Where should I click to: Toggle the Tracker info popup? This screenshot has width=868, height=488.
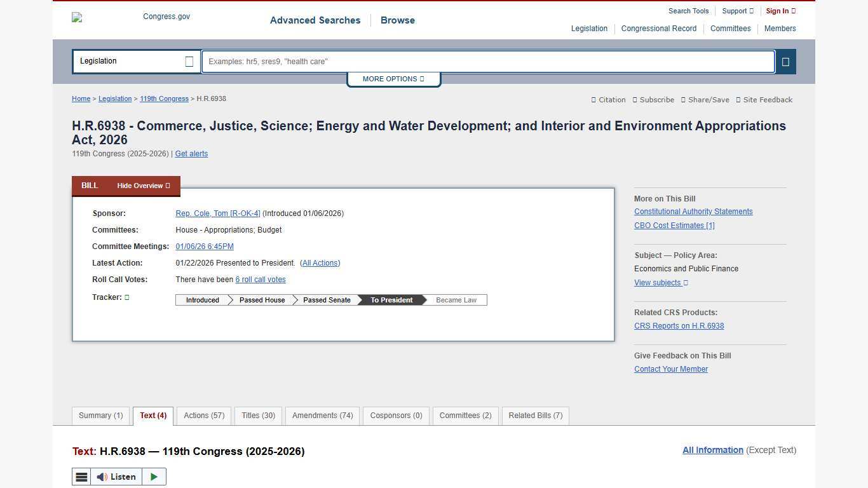pos(126,297)
